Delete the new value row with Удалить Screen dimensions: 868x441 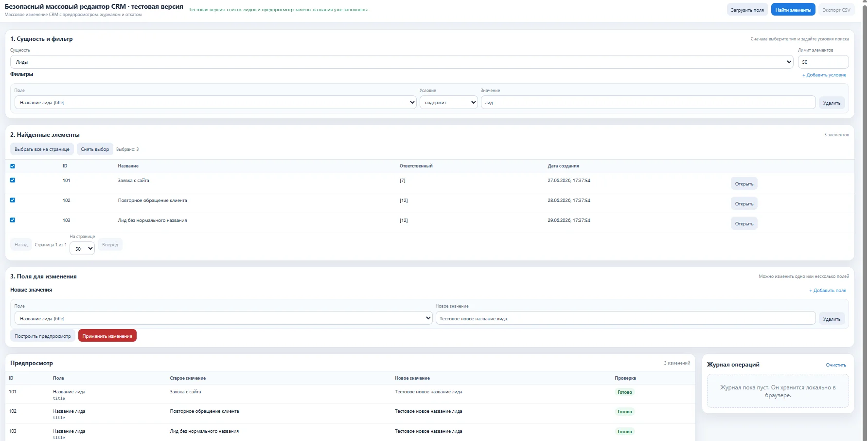832,319
